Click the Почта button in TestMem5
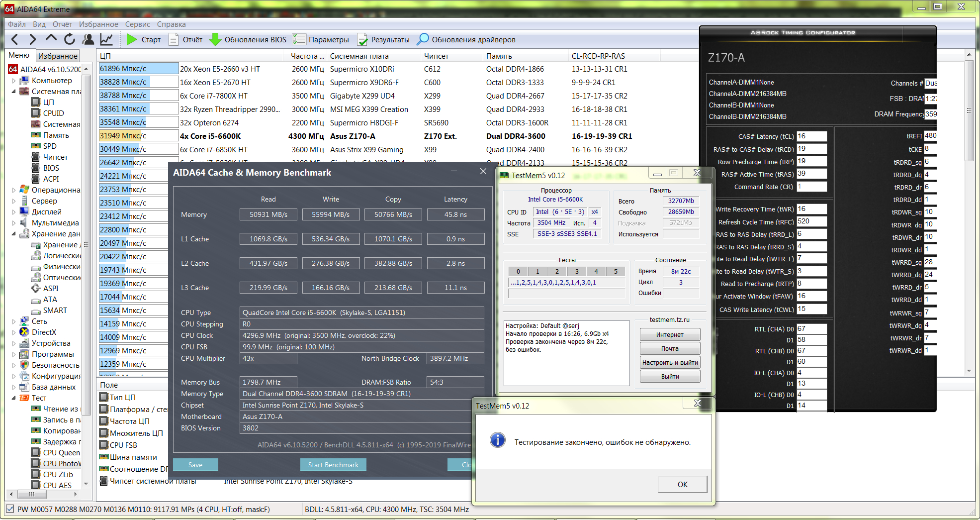The width and height of the screenshot is (980, 520). tap(670, 348)
